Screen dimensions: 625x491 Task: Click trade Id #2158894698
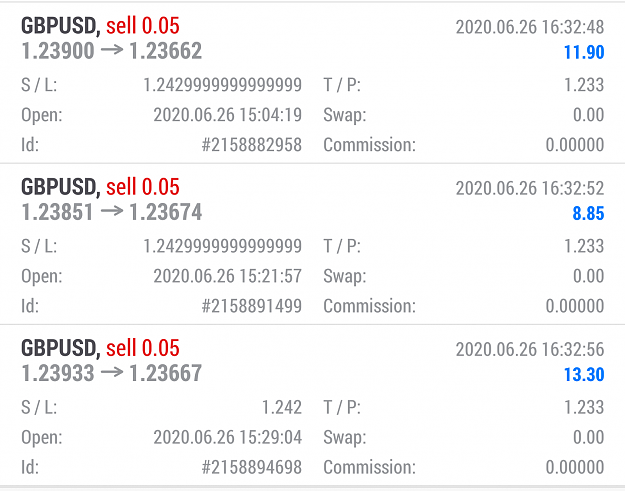pyautogui.click(x=252, y=467)
